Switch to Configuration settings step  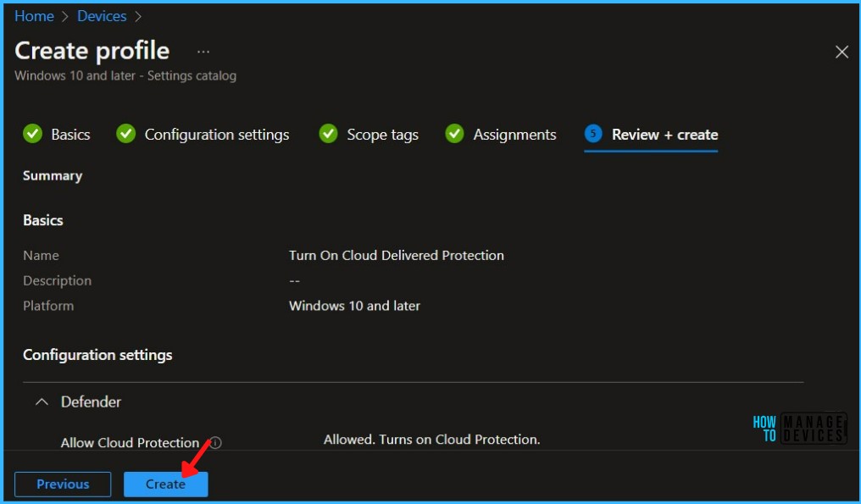217,135
